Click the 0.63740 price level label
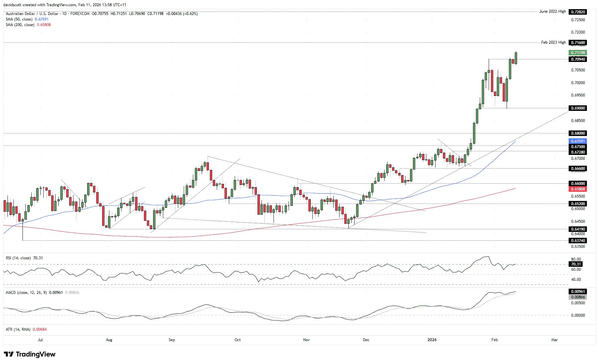This screenshot has width=599, height=364. (x=578, y=241)
